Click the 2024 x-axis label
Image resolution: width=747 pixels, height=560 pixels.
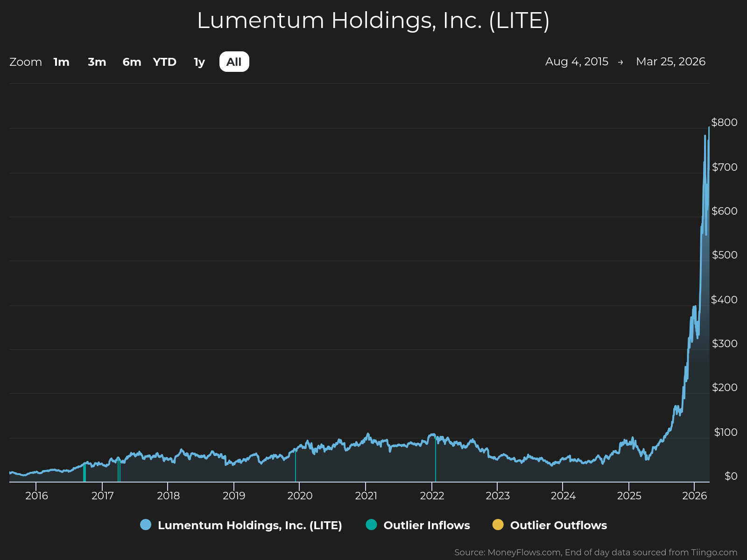click(563, 496)
